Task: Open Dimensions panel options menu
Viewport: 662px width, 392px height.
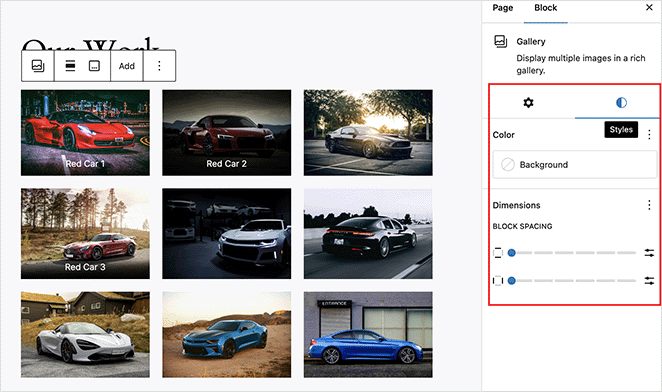Action: 649,205
